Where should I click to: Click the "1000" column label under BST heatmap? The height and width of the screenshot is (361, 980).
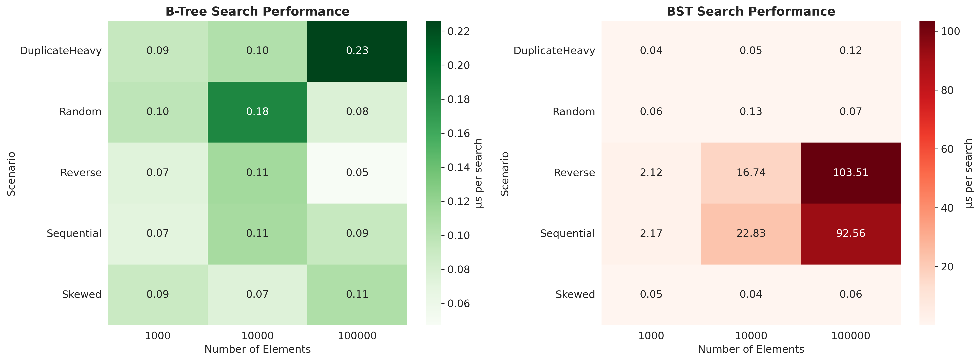coord(651,336)
